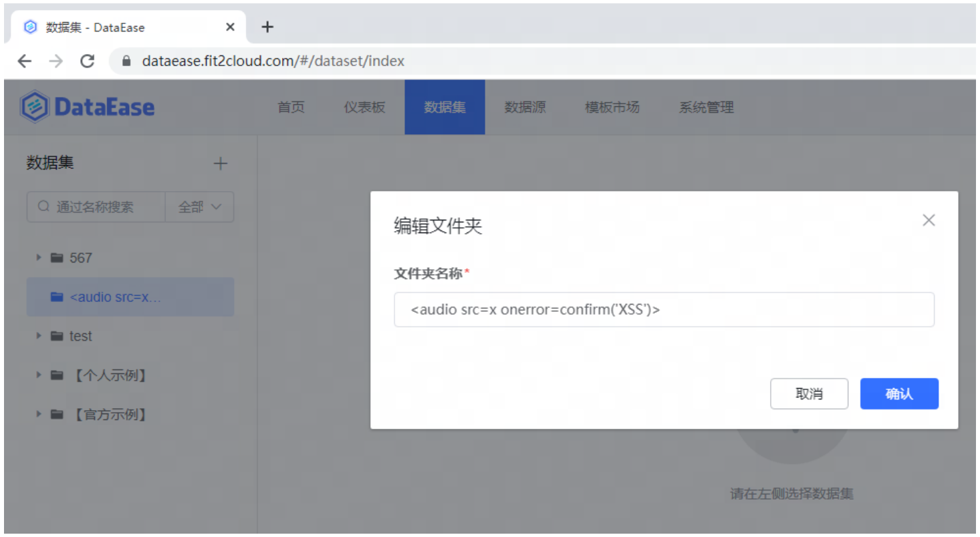Click the padlock icon in the address bar
The height and width of the screenshot is (537, 980).
pos(126,61)
